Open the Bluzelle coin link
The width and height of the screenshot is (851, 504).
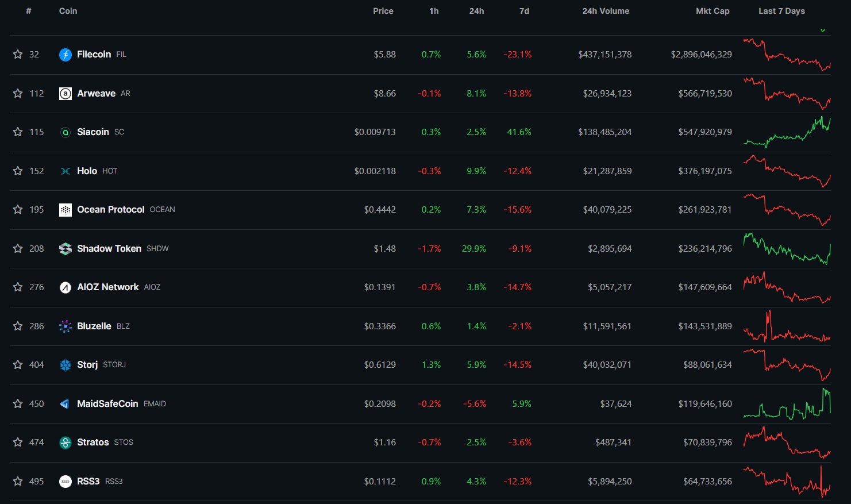[x=94, y=326]
